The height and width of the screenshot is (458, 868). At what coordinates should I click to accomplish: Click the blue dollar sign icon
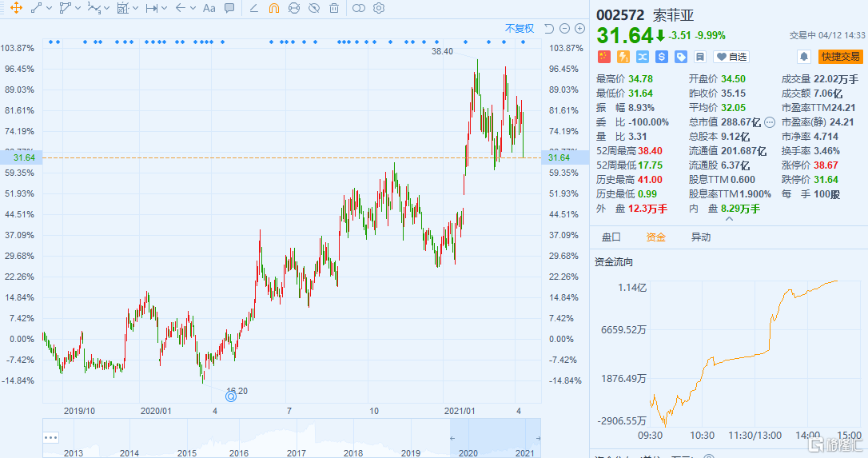(x=662, y=57)
